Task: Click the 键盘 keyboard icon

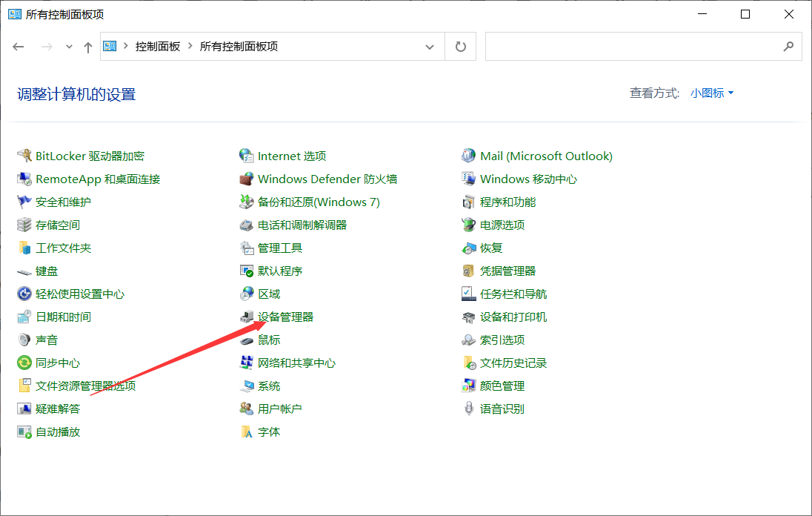Action: tap(24, 271)
